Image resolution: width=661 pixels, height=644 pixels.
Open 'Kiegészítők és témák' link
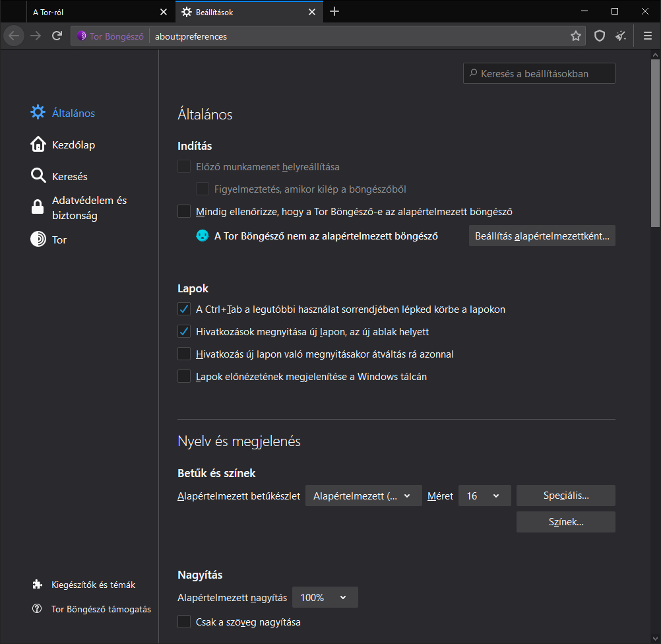pyautogui.click(x=93, y=585)
